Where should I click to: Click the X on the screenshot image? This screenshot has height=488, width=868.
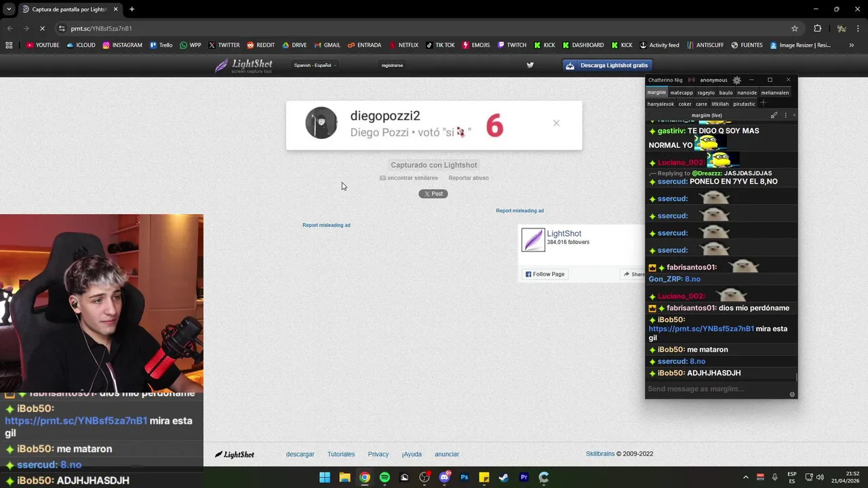556,123
